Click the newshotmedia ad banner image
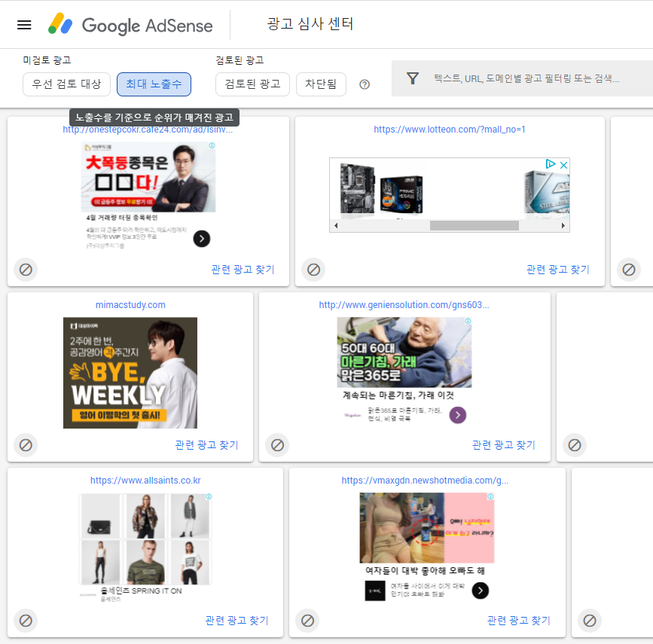 [427, 528]
